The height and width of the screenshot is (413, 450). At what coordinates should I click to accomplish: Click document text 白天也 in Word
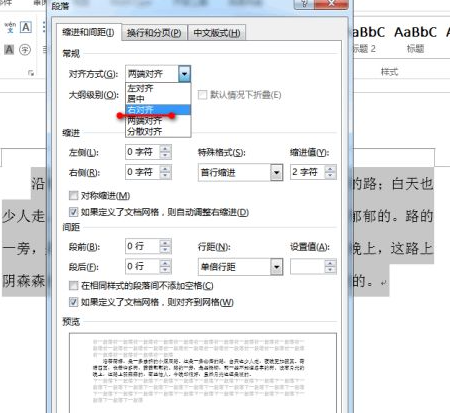pyautogui.click(x=412, y=184)
